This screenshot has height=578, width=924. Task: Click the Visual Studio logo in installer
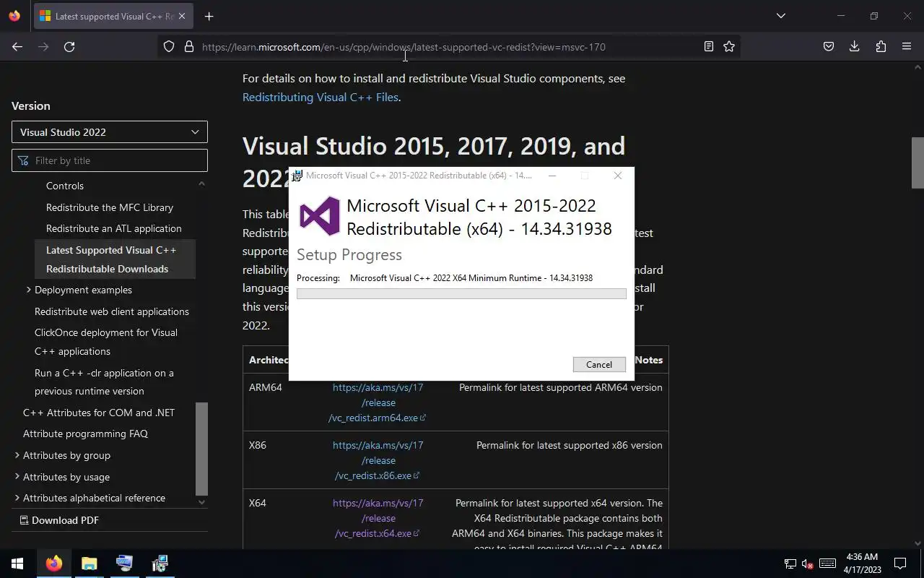coord(320,216)
